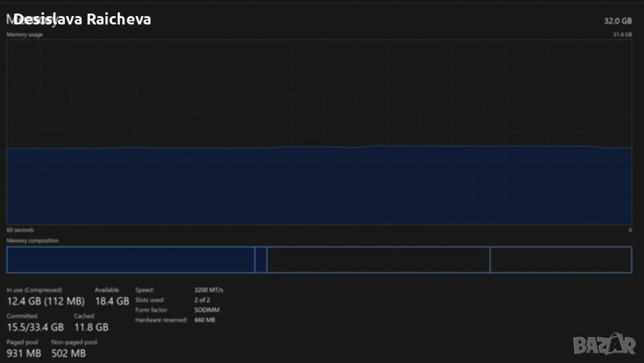Click the Bazar watermark logo
644x363 pixels.
(603, 344)
